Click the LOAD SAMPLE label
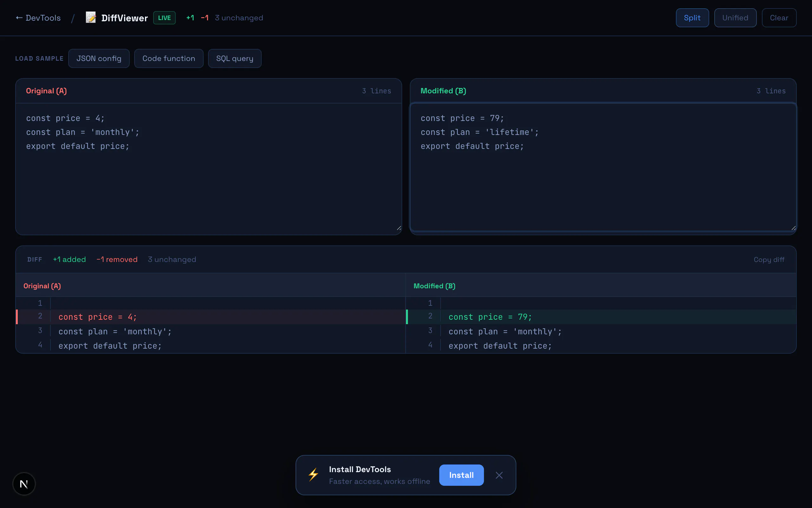 point(39,58)
